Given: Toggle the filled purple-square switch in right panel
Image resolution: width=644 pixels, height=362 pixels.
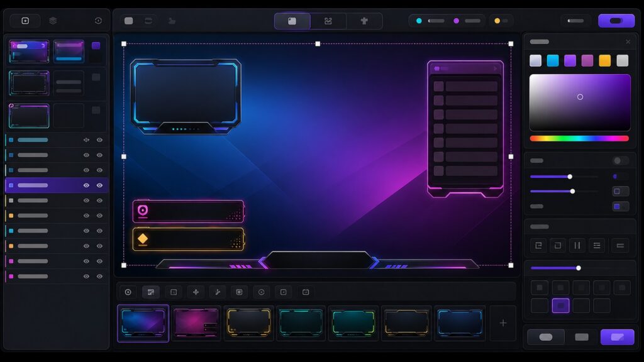Looking at the screenshot, I should coord(620,206).
